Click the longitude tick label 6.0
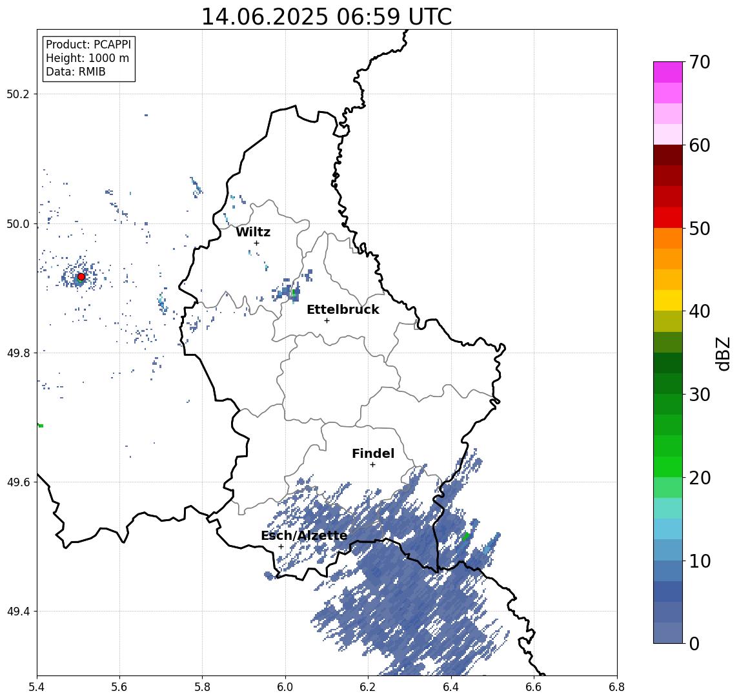The height and width of the screenshot is (700, 739). click(x=286, y=687)
